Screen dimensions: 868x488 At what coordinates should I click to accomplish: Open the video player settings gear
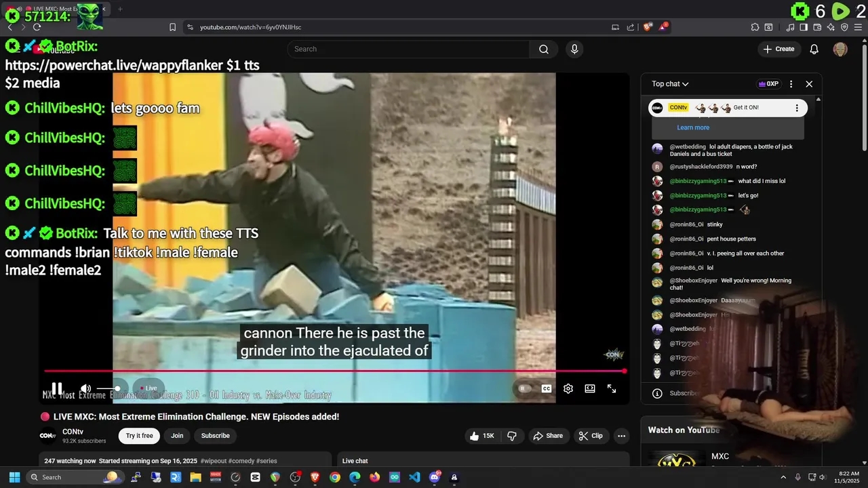tap(568, 388)
